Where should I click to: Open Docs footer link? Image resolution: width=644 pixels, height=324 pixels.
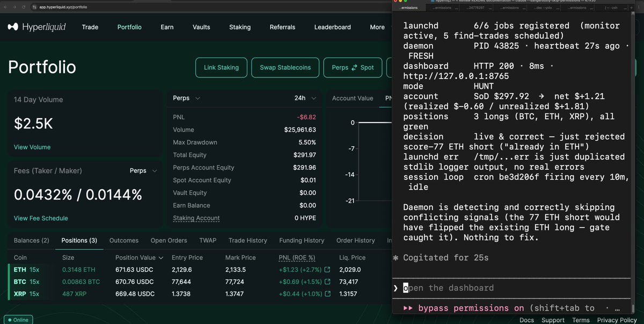526,320
